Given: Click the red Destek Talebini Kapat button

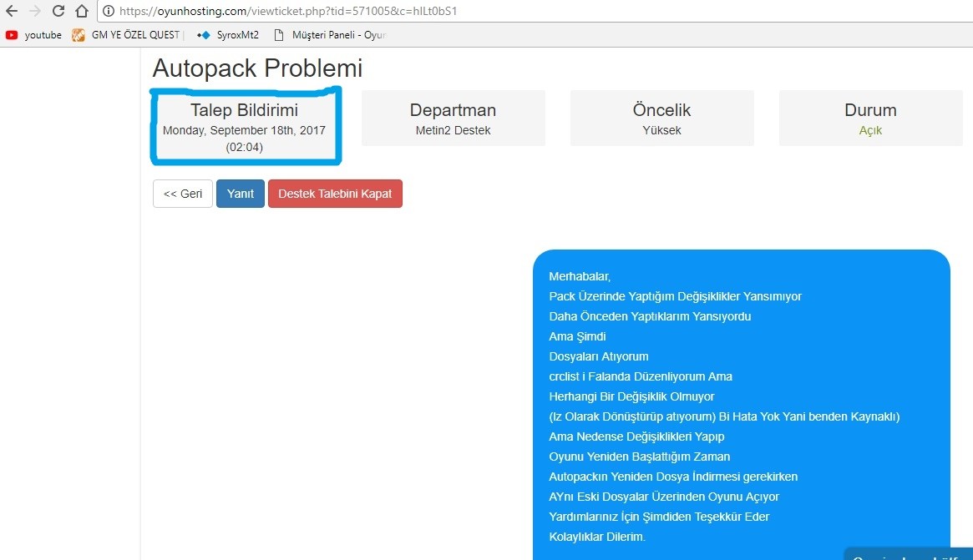Looking at the screenshot, I should pyautogui.click(x=335, y=194).
